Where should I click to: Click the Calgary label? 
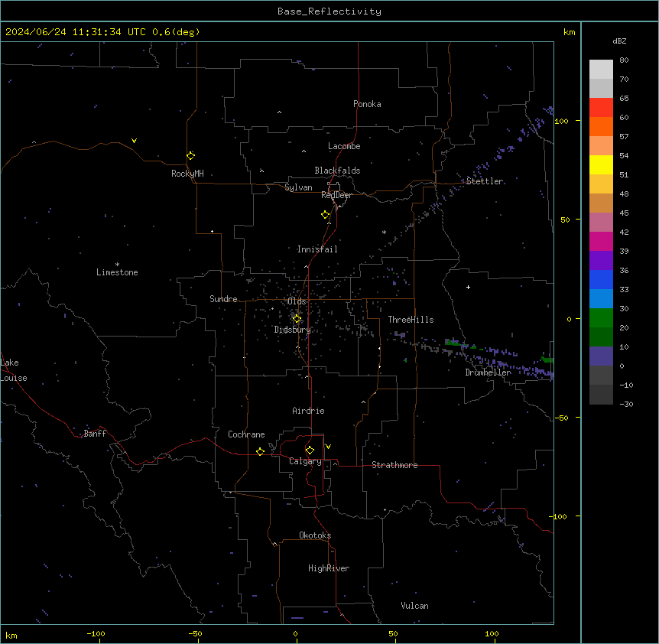[x=305, y=461]
